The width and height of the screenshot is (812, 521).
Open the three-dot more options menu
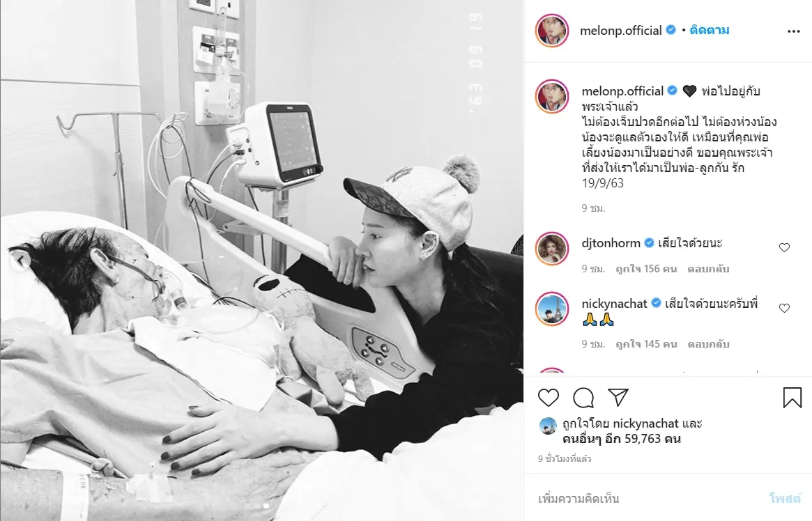tap(793, 31)
